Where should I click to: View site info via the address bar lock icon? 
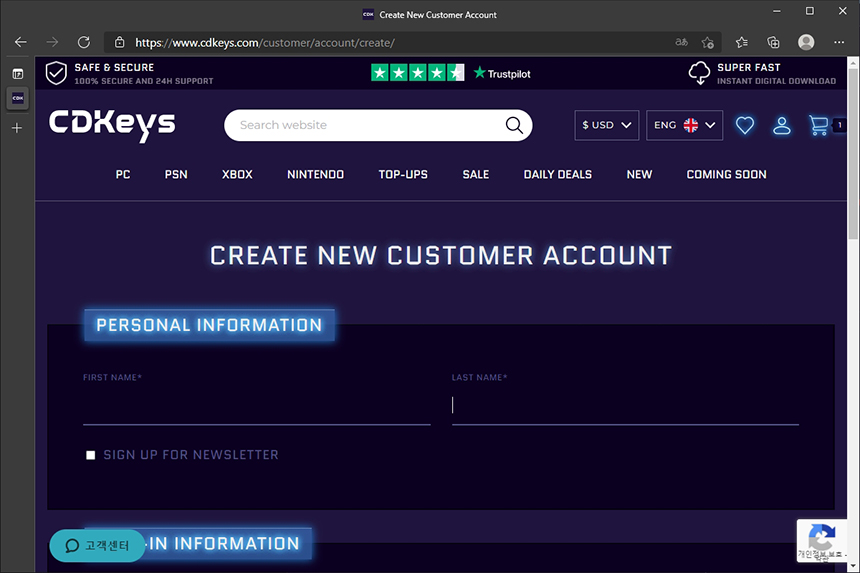pyautogui.click(x=120, y=42)
